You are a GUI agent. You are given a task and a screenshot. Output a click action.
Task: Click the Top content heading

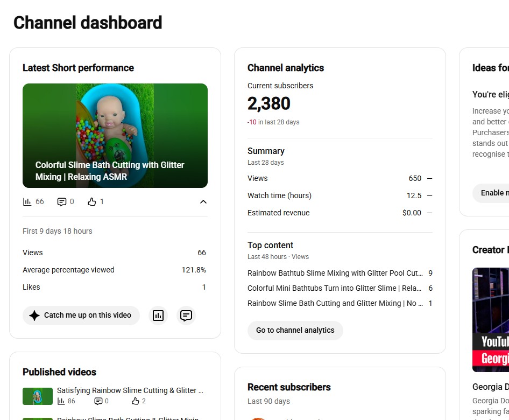[x=271, y=245]
